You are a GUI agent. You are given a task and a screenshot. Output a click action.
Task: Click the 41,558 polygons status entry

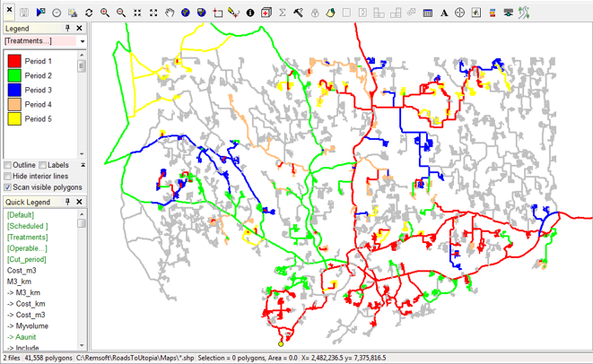[x=48, y=358]
